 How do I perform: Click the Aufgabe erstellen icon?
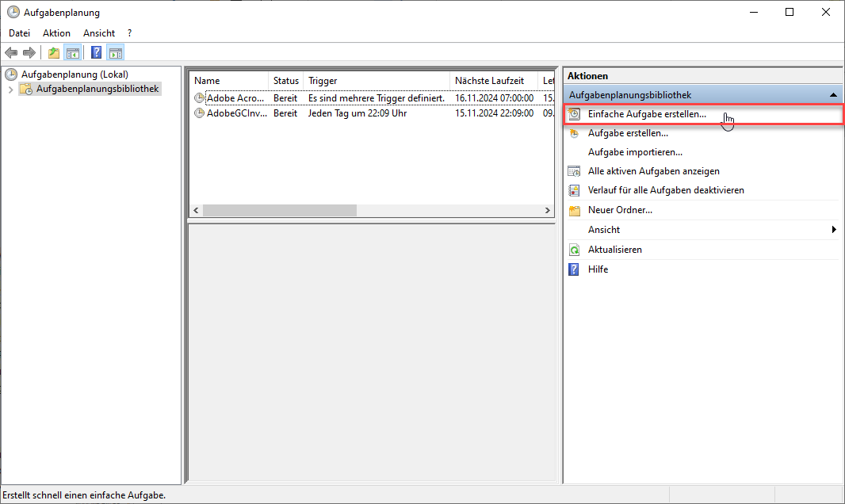click(x=575, y=133)
